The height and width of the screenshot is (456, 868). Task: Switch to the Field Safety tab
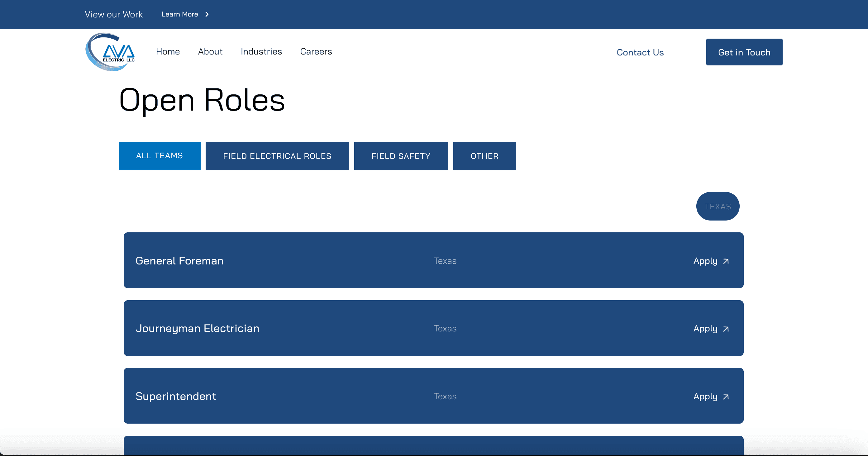401,156
